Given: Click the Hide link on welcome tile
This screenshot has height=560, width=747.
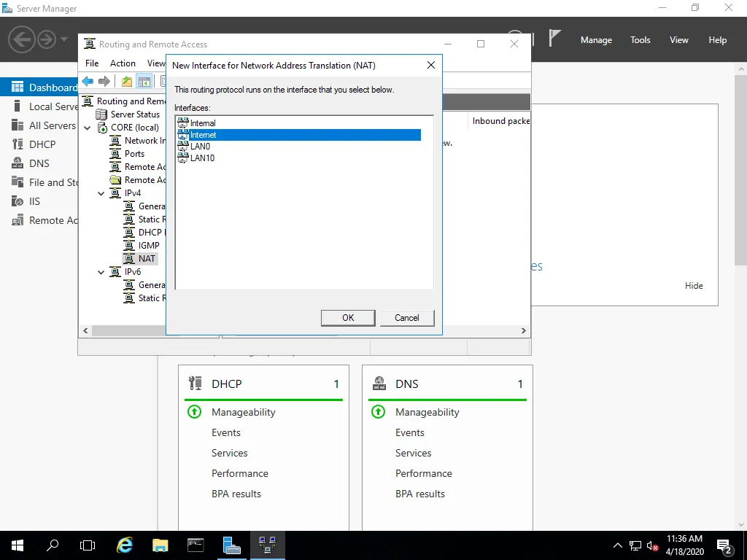Looking at the screenshot, I should (694, 286).
